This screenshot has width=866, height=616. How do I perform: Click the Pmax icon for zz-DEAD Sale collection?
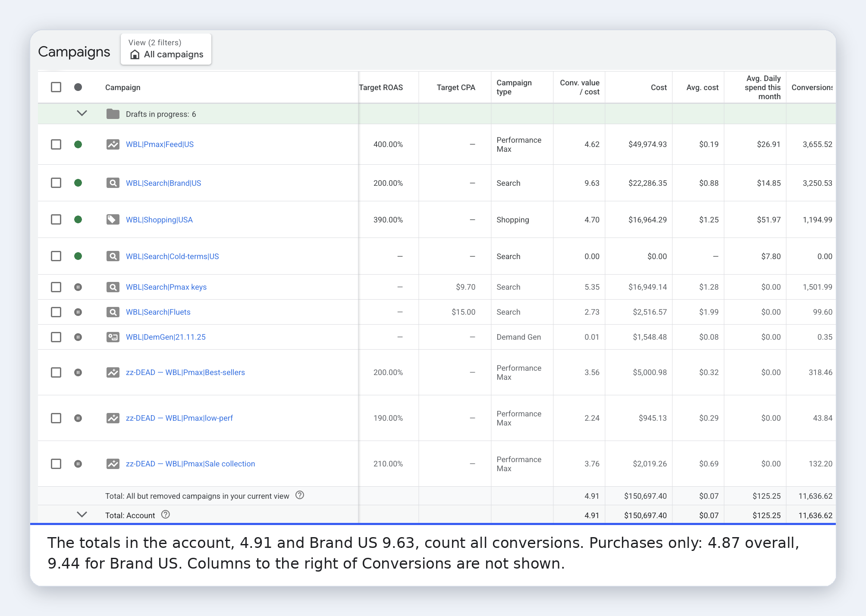click(x=113, y=464)
